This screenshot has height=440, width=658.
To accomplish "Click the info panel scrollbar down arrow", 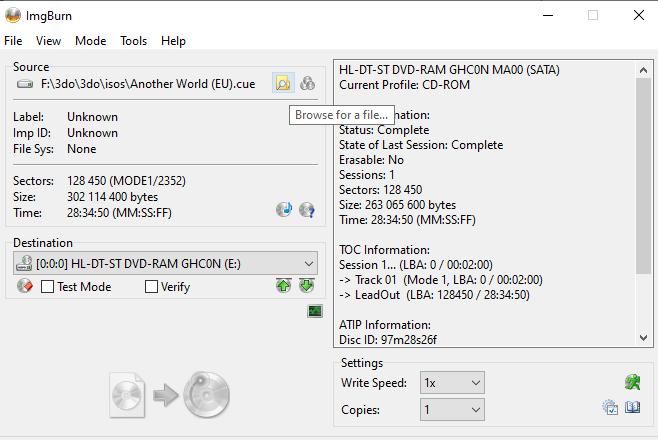I will point(643,338).
